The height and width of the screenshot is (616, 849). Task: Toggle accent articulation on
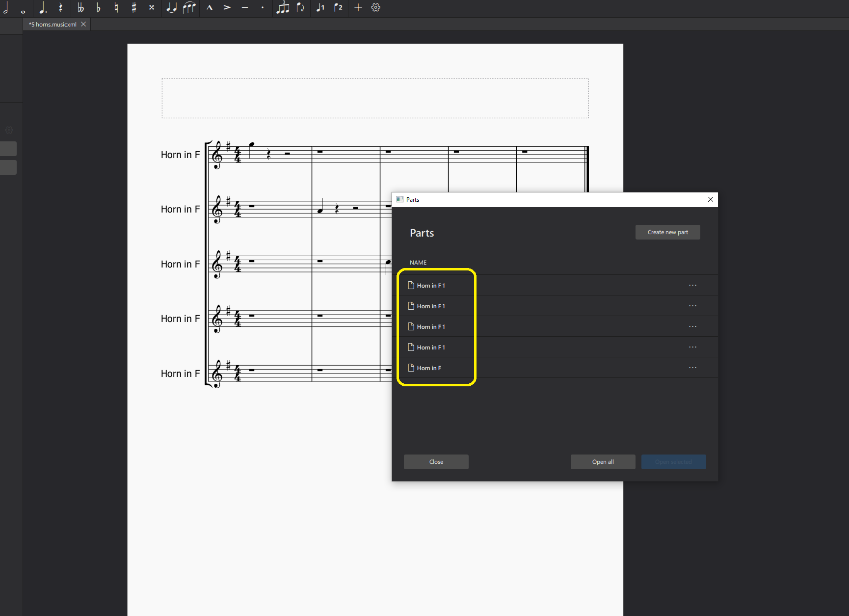click(227, 7)
